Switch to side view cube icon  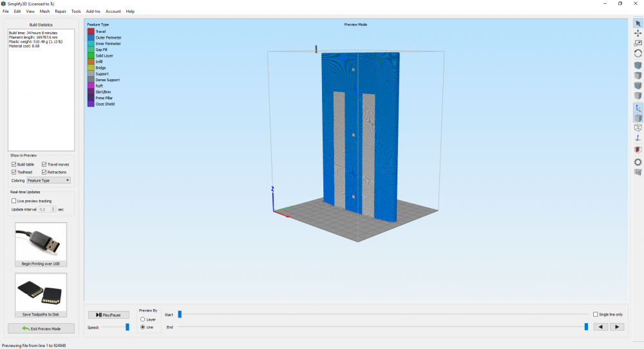pos(638,96)
